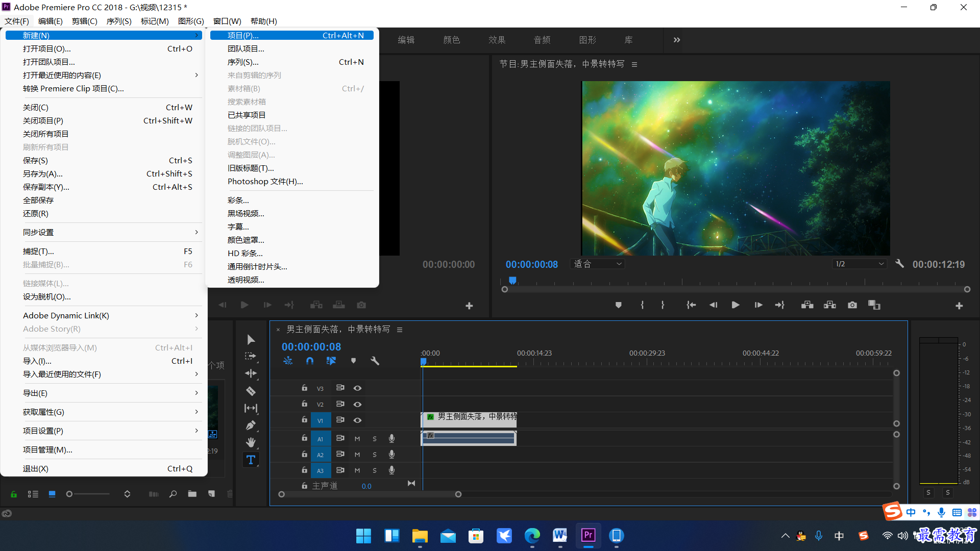Select the Pen tool
Image resolution: width=980 pixels, height=551 pixels.
tap(251, 425)
